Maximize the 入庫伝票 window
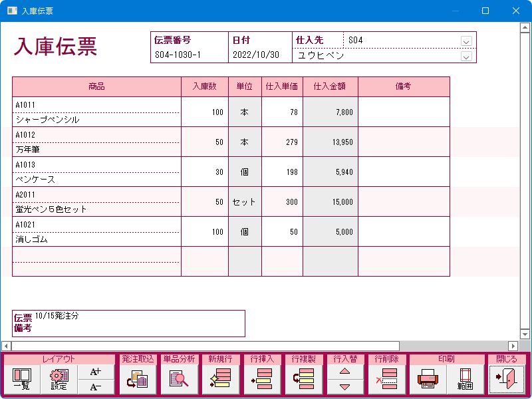The height and width of the screenshot is (399, 532). tap(485, 11)
